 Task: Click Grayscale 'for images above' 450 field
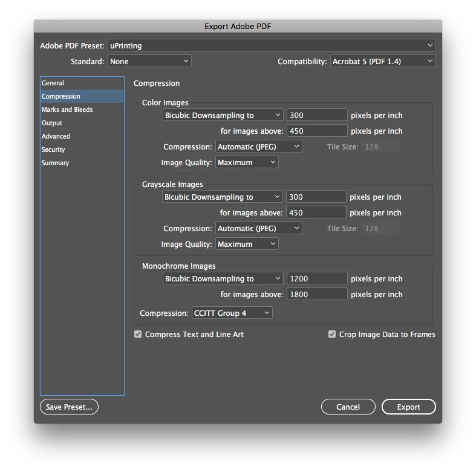pyautogui.click(x=316, y=212)
